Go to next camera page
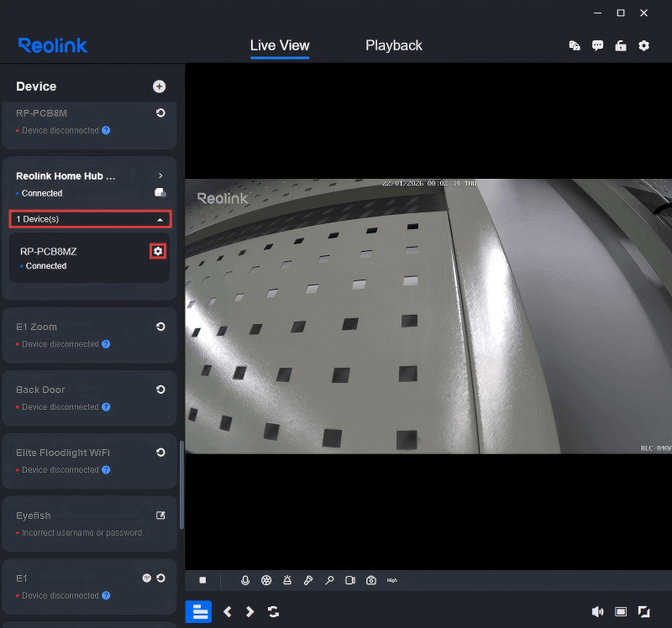The height and width of the screenshot is (628, 672). point(249,612)
